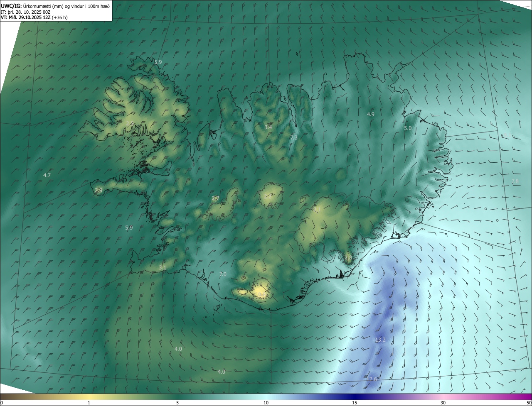
Task: Click the 50 tick label on the color scale
Action: (x=529, y=403)
